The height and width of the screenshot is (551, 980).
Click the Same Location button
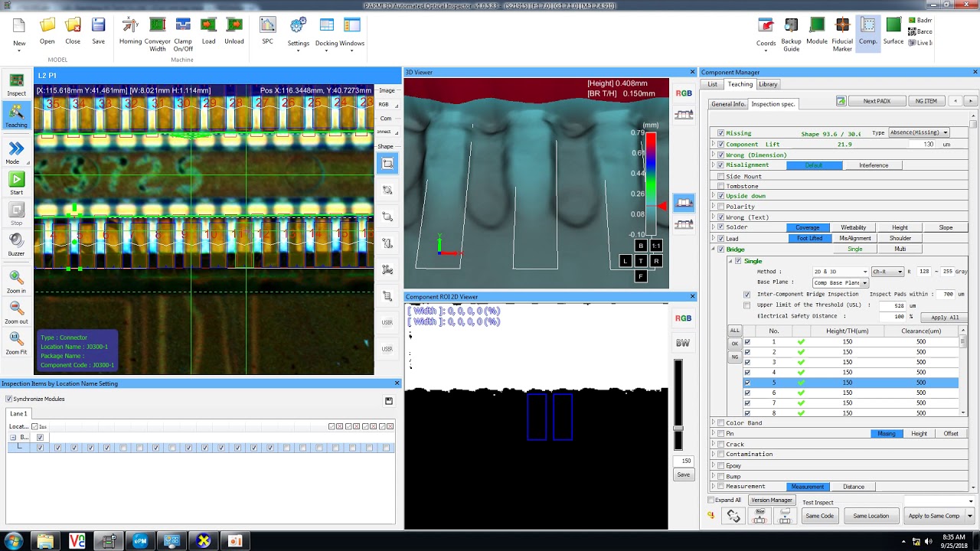click(x=871, y=516)
